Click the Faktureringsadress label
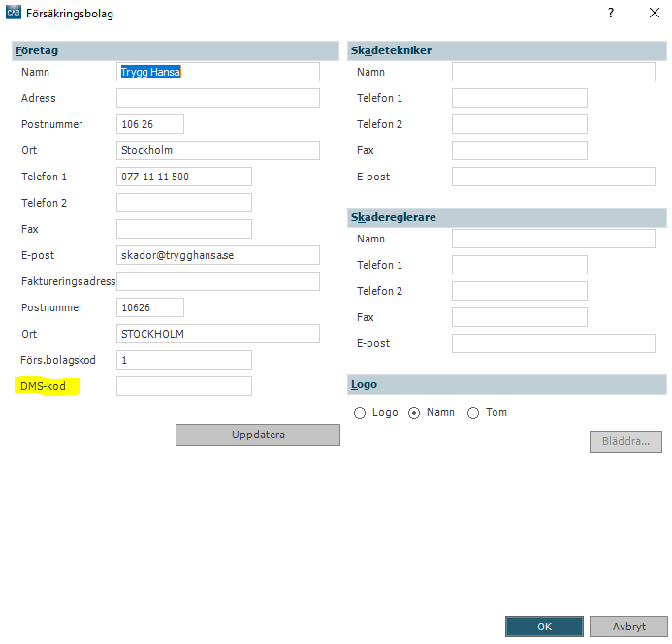The width and height of the screenshot is (672, 644). point(68,281)
